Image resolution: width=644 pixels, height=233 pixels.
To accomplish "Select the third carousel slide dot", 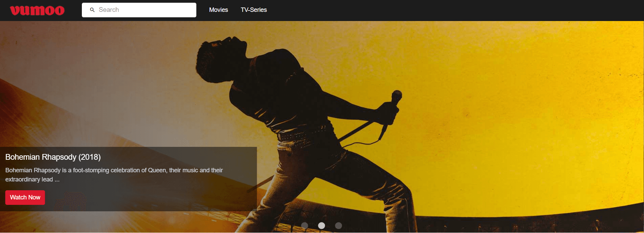I will click(338, 226).
